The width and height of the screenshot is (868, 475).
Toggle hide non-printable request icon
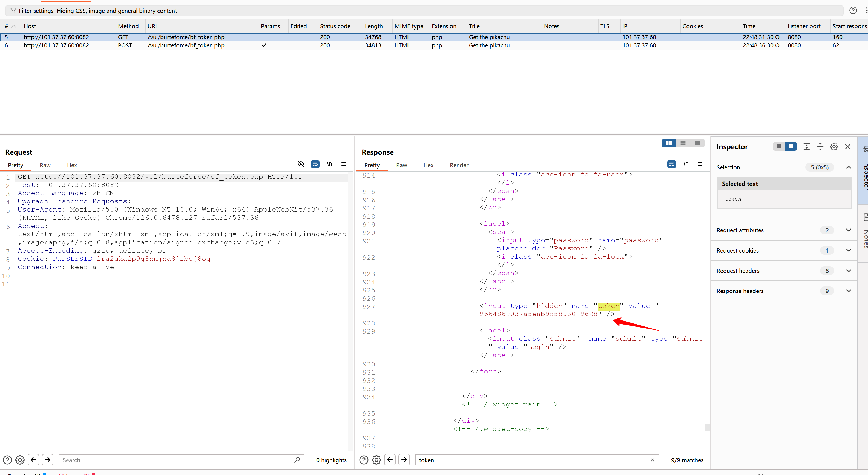tap(301, 164)
